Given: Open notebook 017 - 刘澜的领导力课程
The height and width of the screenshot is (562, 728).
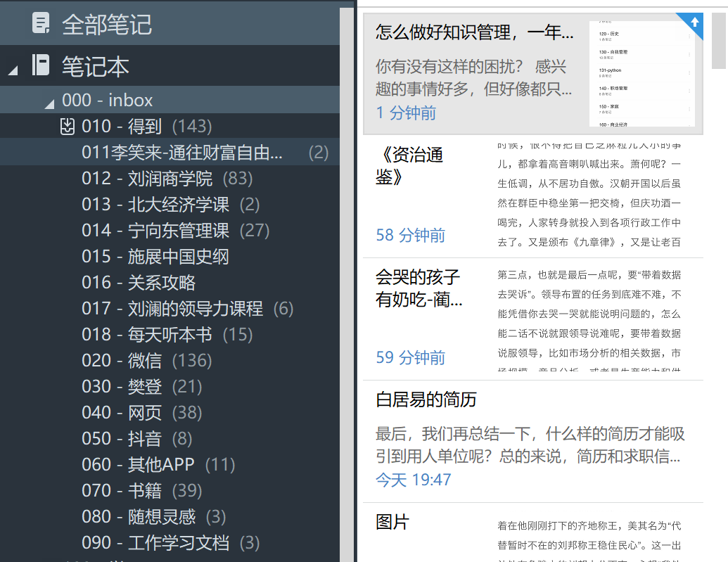Looking at the screenshot, I should point(170,308).
